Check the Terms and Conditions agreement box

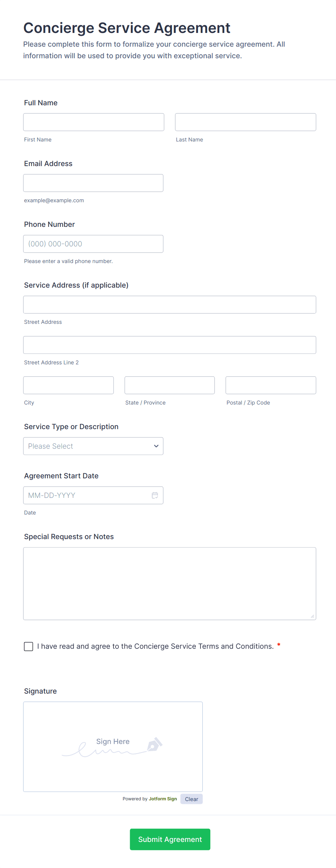(x=28, y=646)
